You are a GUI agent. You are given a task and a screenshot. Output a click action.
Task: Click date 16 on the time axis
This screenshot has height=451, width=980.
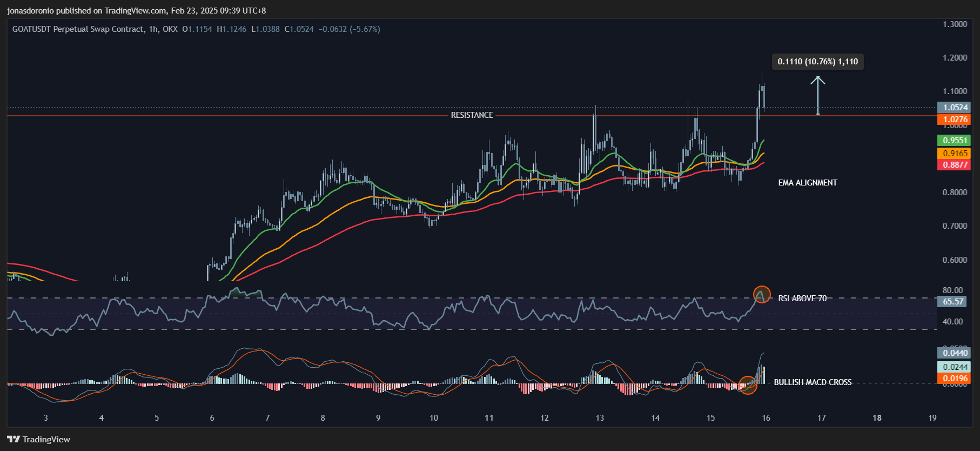click(766, 418)
